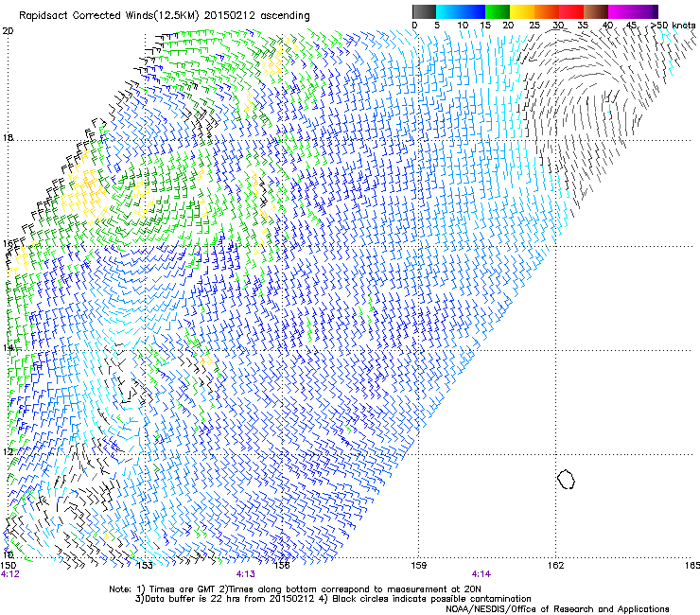Click the '150' longitude label on the bottom axis
The height and width of the screenshot is (615, 700).
tap(9, 566)
